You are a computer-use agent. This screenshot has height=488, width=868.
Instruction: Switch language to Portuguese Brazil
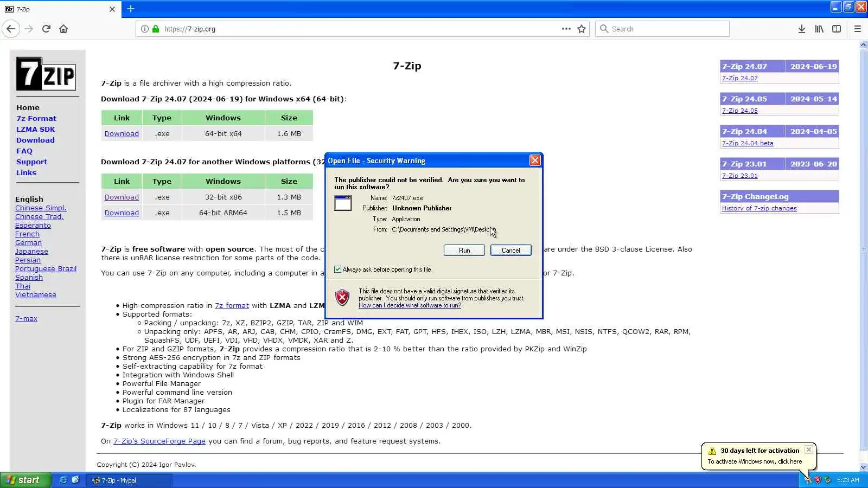tap(46, 268)
